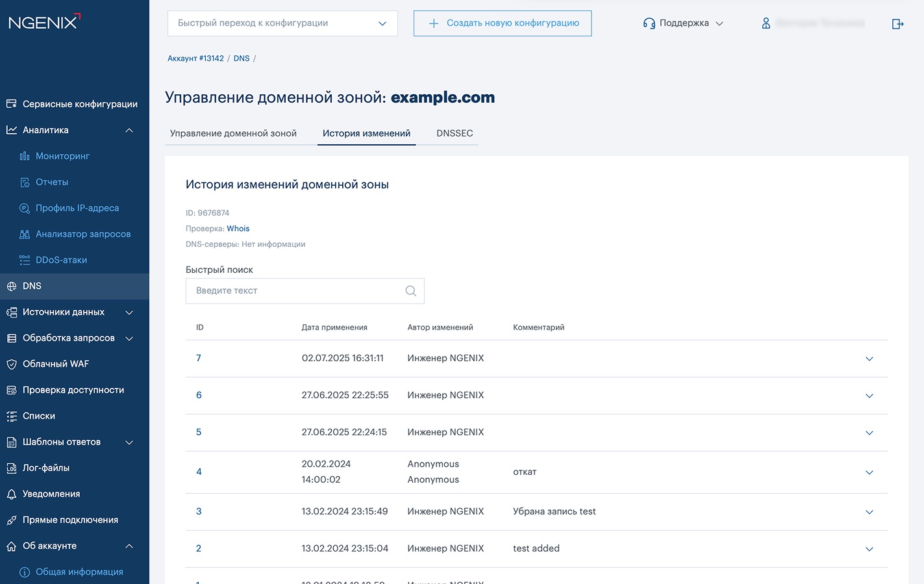924x584 pixels.
Task: Expand the row commented test added
Action: point(869,549)
